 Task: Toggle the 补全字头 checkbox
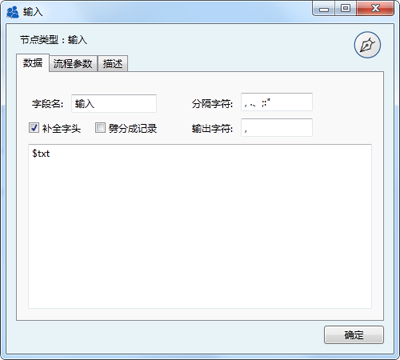tap(34, 128)
